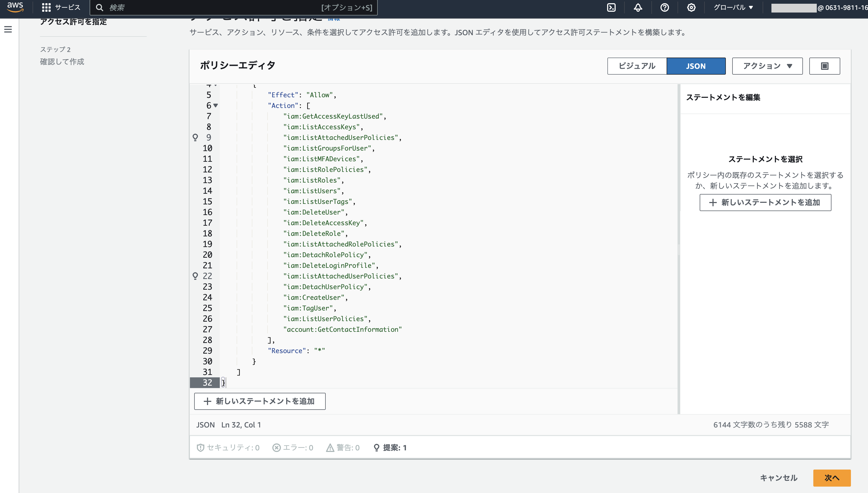This screenshot has width=868, height=493.
Task: Click line with iam:DeleteUser
Action: point(315,212)
